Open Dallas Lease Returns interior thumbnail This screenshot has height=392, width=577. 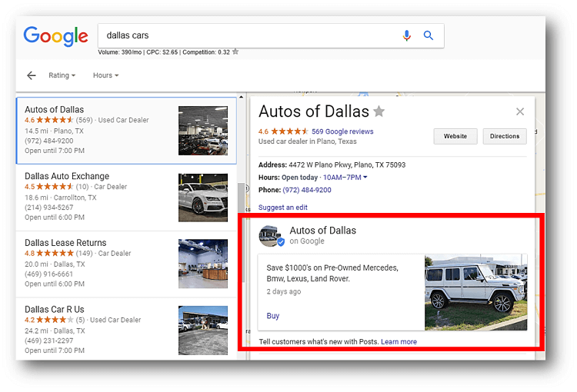[x=203, y=264]
